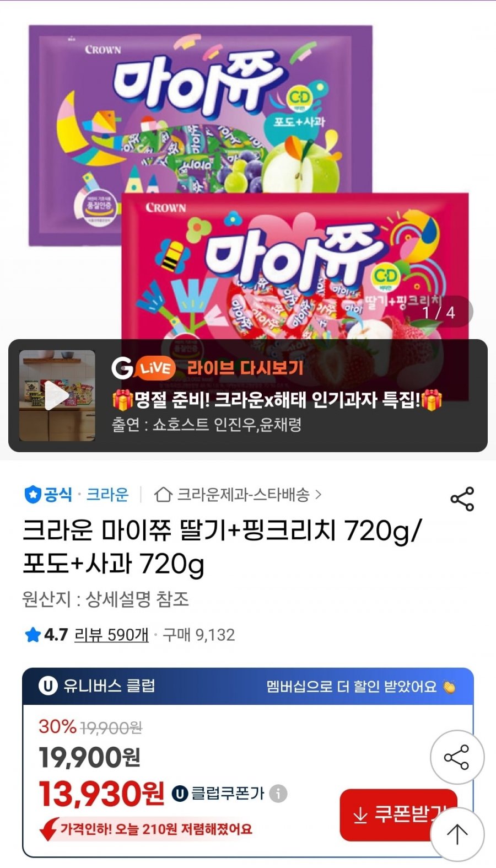
Task: Tap the G LIVE logo badge
Action: [143, 368]
